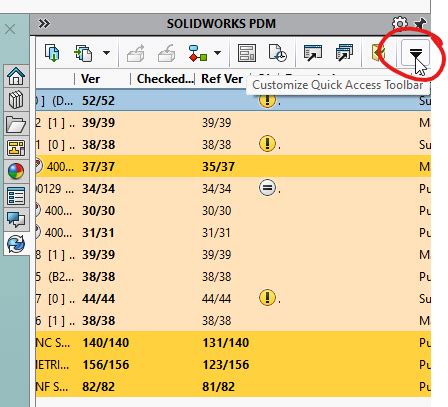The width and height of the screenshot is (448, 407).
Task: Open dropdown arrow next to Change State
Action: coord(217,53)
